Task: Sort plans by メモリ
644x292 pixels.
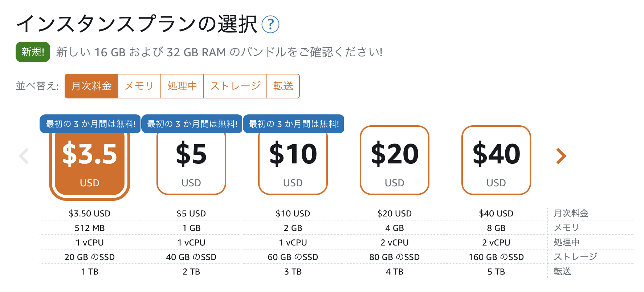Action: tap(139, 86)
